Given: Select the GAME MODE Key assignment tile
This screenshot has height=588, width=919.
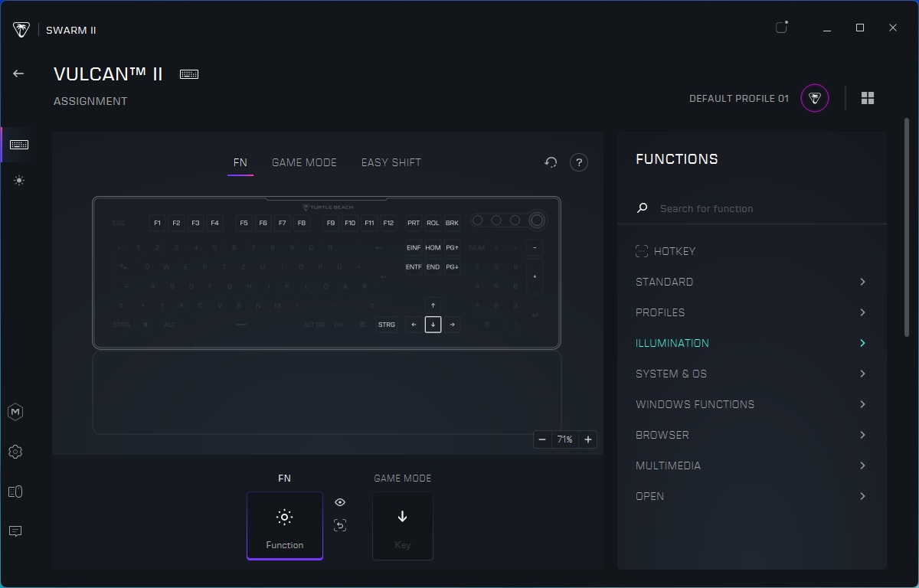Looking at the screenshot, I should pyautogui.click(x=403, y=526).
